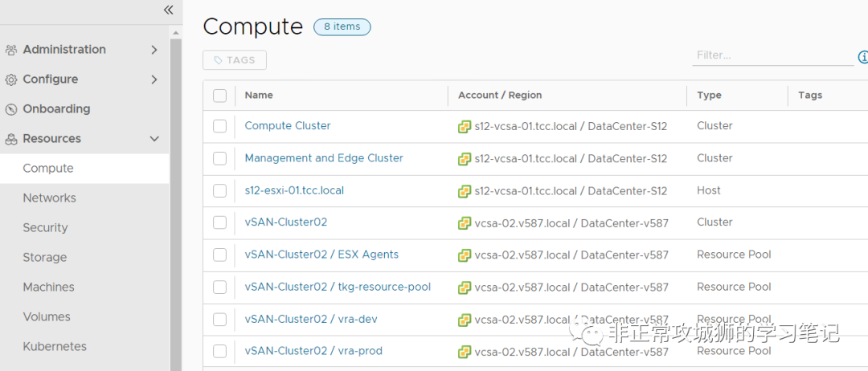Viewport: 868px width, 371px height.
Task: Collapse the left navigation sidebar
Action: pyautogui.click(x=168, y=10)
